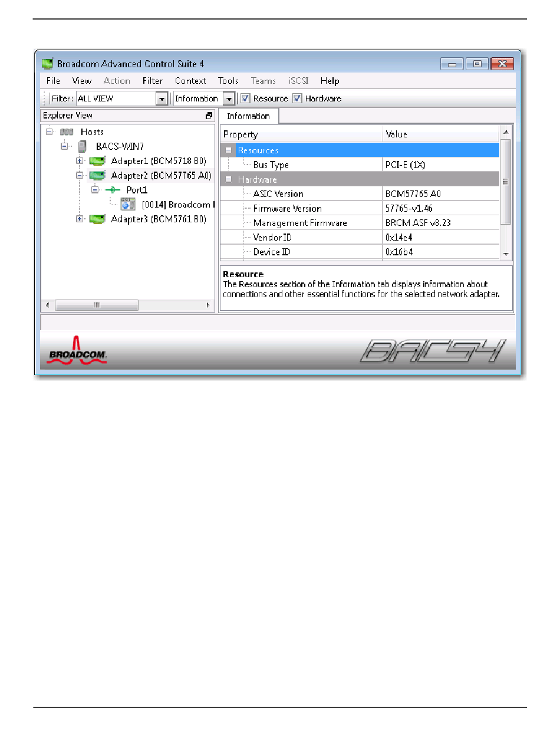This screenshot has width=560, height=743.
Task: Collapse the Port1 node
Action: (x=95, y=190)
